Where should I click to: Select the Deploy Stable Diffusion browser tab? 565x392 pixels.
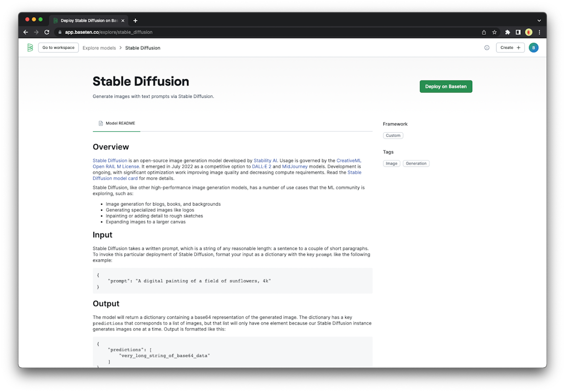pyautogui.click(x=89, y=21)
